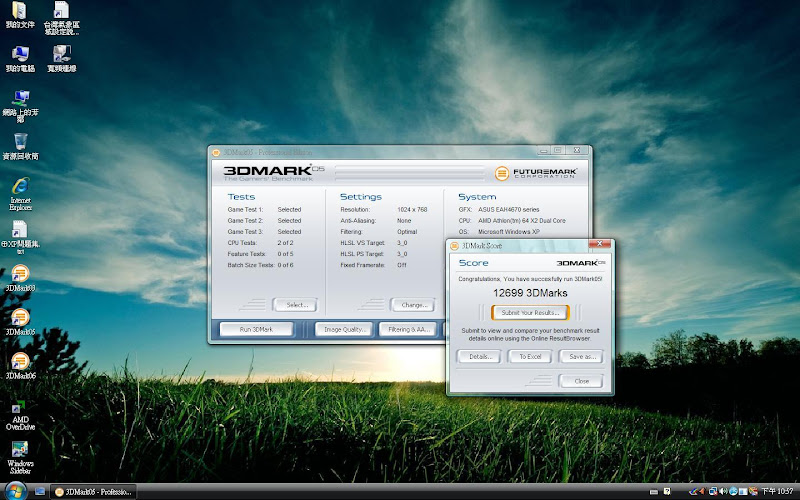This screenshot has height=500, width=800.
Task: Click the 3DMark Score window title icon
Action: pos(454,246)
